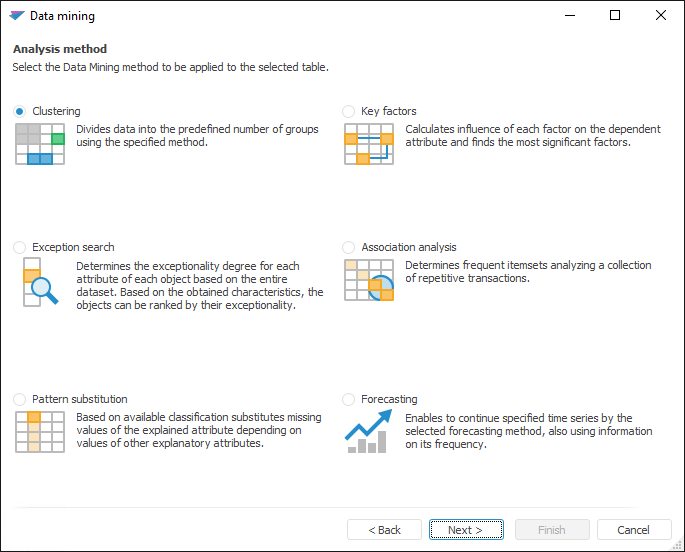Click the Pattern substitution table icon
The width and height of the screenshot is (685, 552).
click(40, 432)
